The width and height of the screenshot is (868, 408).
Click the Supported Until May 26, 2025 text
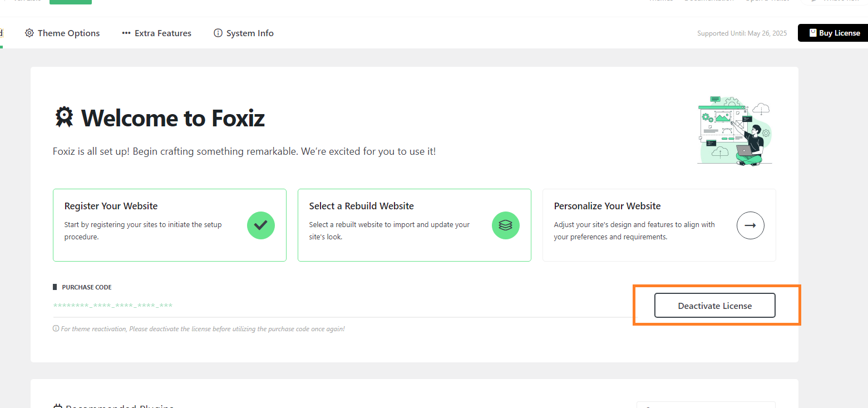[742, 33]
